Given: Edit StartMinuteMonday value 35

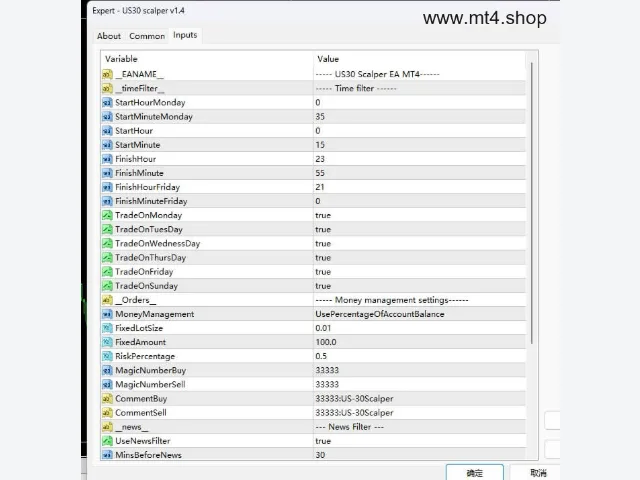Looking at the screenshot, I should 320,117.
